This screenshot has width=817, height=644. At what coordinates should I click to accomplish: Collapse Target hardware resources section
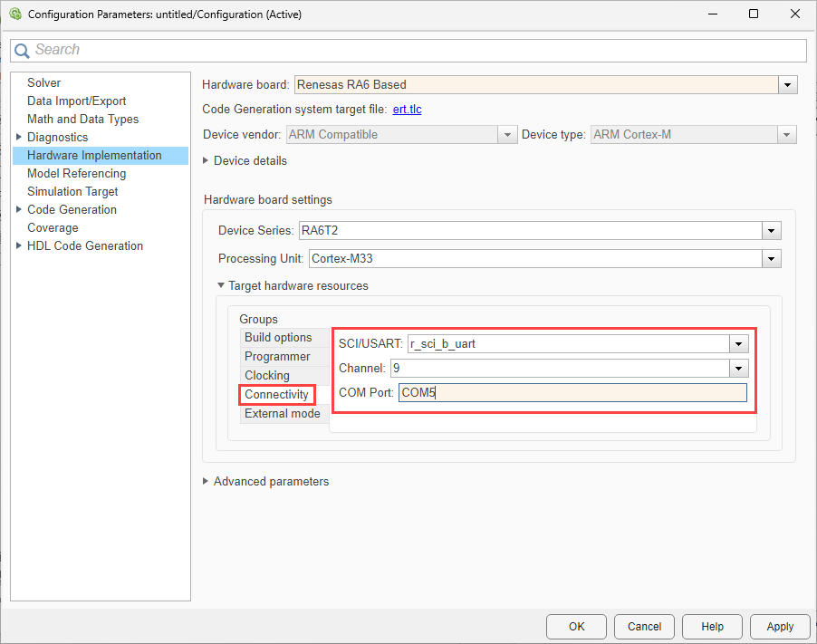[x=221, y=286]
